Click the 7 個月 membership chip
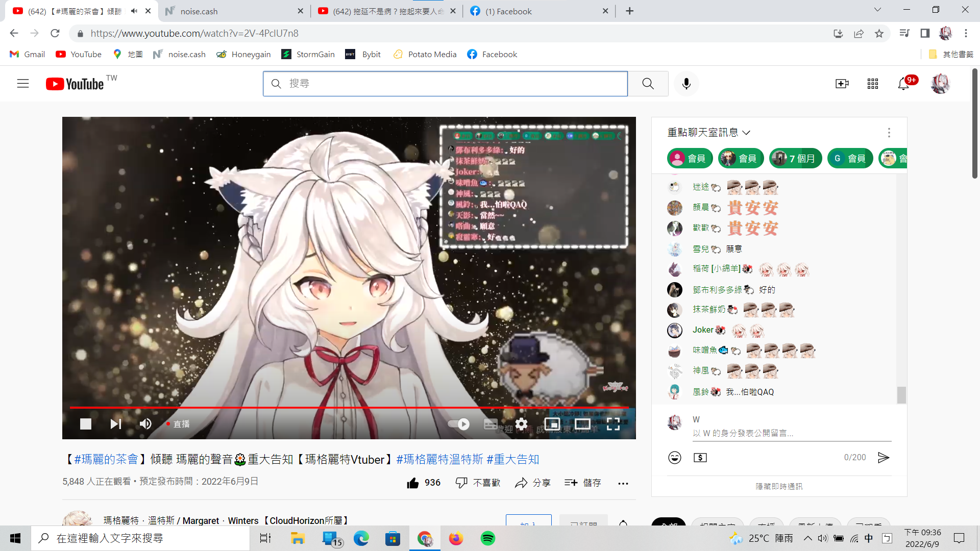 pyautogui.click(x=796, y=159)
